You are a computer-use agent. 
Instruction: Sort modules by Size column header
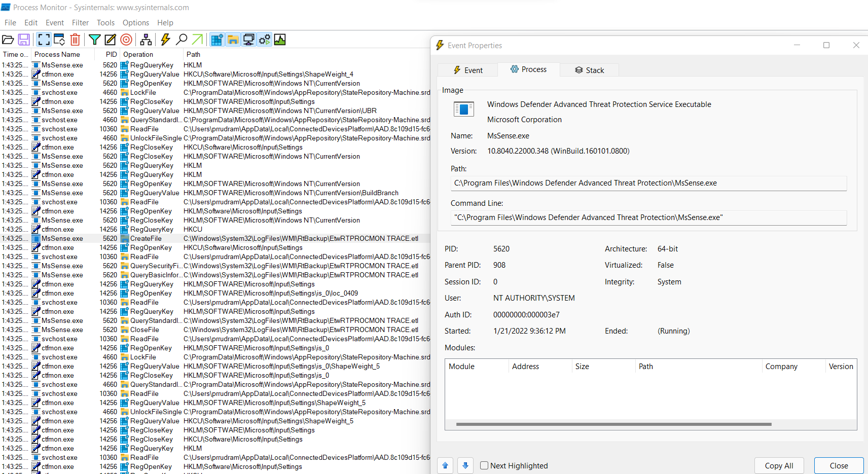[x=603, y=367]
